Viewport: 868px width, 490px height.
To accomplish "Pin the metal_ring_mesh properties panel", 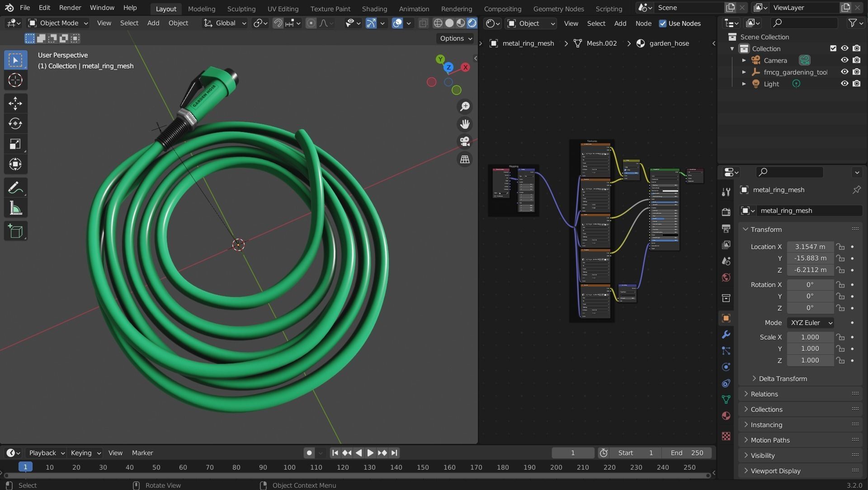I will [x=856, y=190].
